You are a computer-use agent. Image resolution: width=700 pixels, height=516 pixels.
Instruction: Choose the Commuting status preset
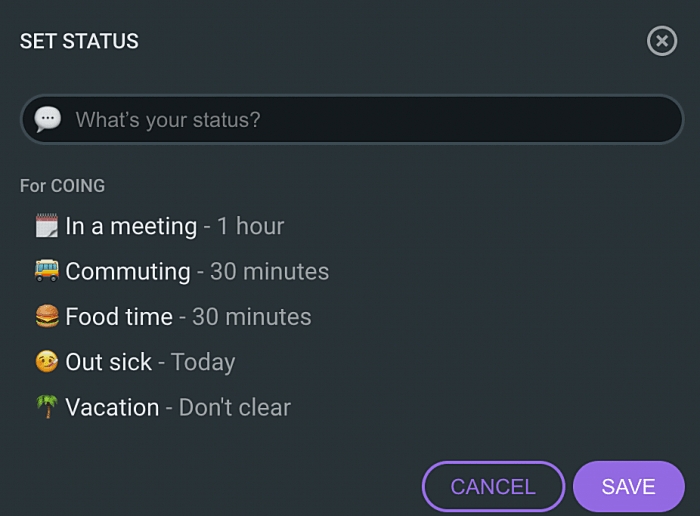pos(128,271)
